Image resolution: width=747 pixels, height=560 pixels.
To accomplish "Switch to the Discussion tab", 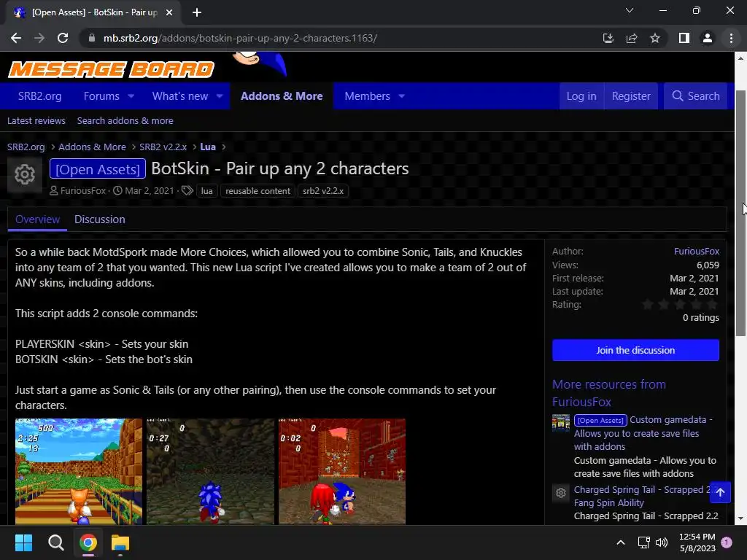I will [x=99, y=219].
